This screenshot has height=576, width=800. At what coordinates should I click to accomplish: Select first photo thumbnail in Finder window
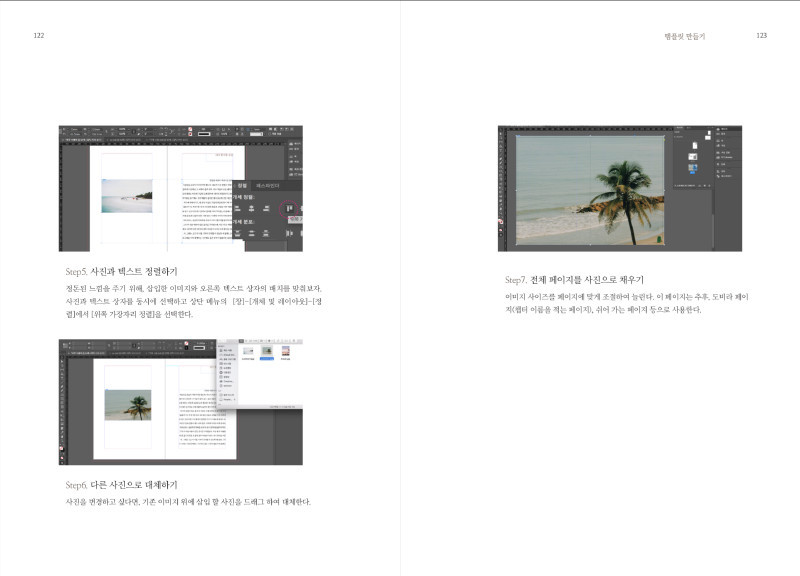tap(247, 352)
